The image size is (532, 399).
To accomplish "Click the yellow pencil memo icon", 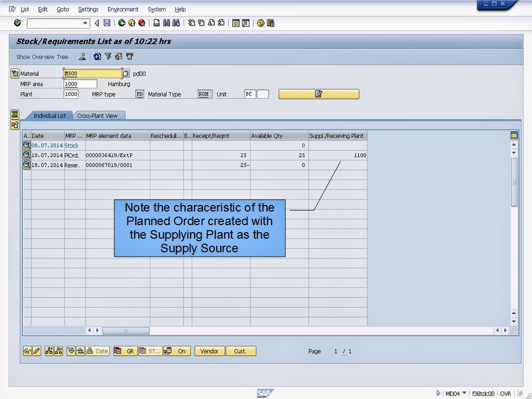I will pyautogui.click(x=319, y=93).
